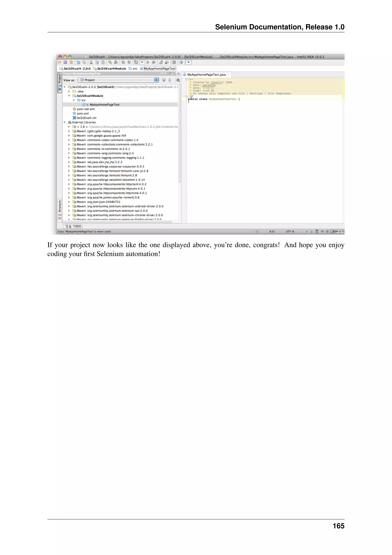Open the UTF-8 encoding selector
Viewport: 392px width, 555px height.
pyautogui.click(x=297, y=232)
